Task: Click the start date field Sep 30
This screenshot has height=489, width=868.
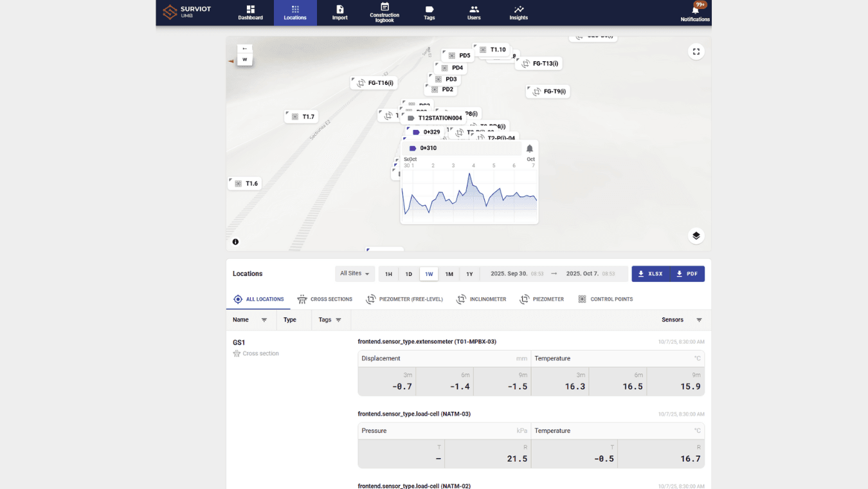Action: pyautogui.click(x=509, y=274)
